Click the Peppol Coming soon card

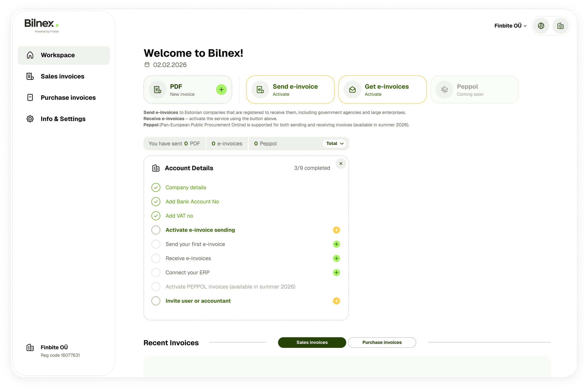[x=474, y=89]
